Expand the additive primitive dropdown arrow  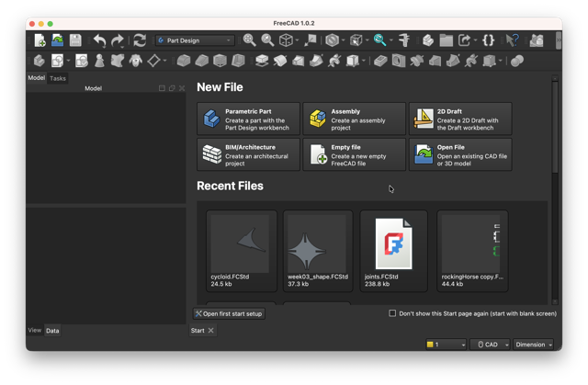point(364,61)
